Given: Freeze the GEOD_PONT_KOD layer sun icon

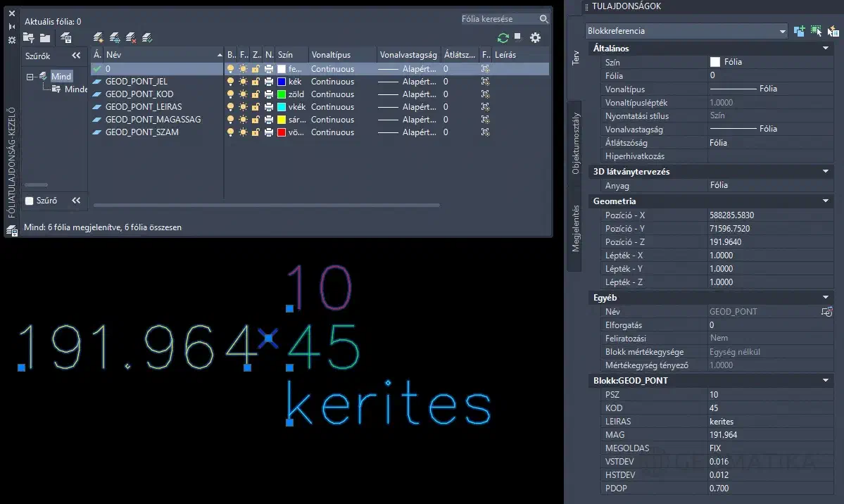Looking at the screenshot, I should tap(244, 94).
